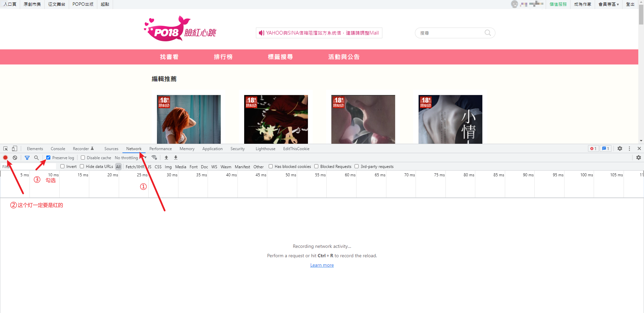Open the EditThisCookie tab
This screenshot has height=313, width=644.
(x=296, y=149)
